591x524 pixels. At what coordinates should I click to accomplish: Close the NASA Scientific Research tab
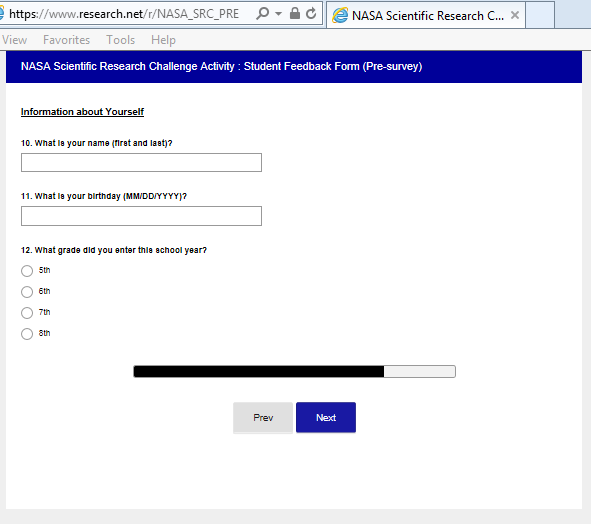[514, 15]
